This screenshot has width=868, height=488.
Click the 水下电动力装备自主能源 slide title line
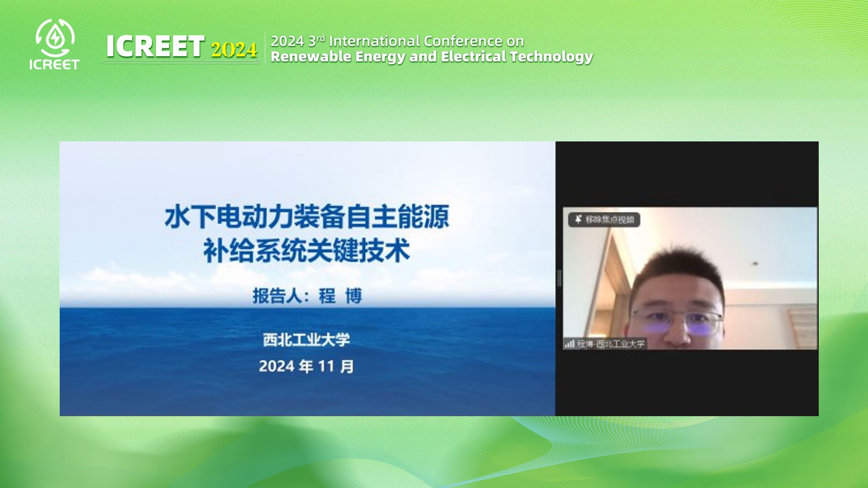pyautogui.click(x=307, y=217)
